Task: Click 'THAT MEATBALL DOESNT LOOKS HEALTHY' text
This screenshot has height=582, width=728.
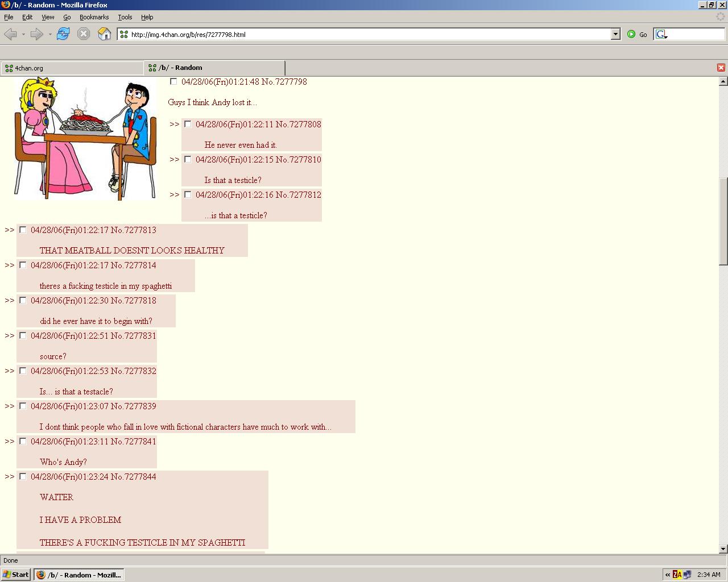Action: (x=132, y=251)
